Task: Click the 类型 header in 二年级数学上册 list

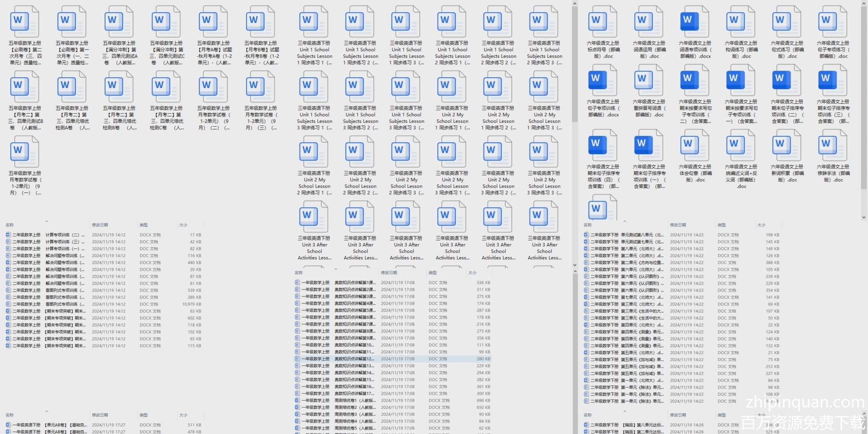Action: [144, 225]
